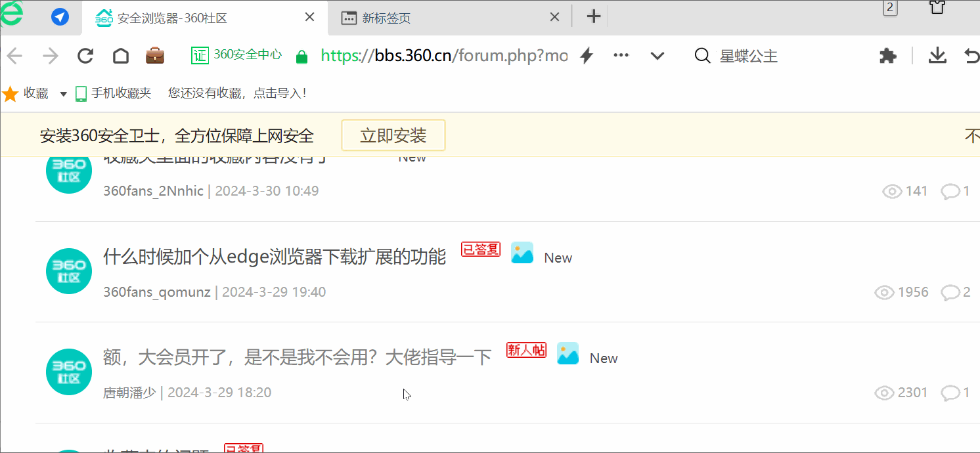Click the undo closed tab icon
The width and height of the screenshot is (980, 453).
click(x=972, y=56)
